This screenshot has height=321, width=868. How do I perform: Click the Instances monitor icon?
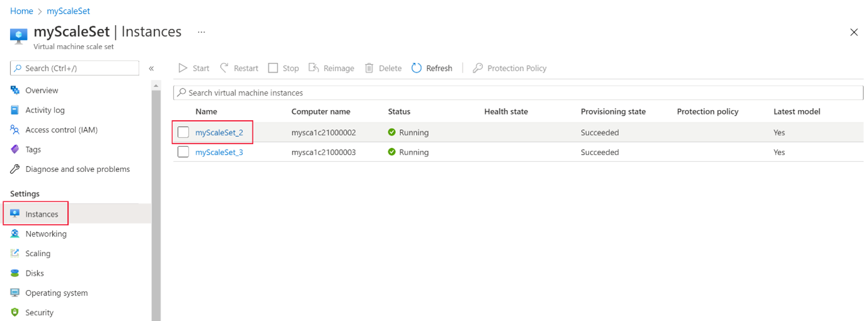[15, 214]
